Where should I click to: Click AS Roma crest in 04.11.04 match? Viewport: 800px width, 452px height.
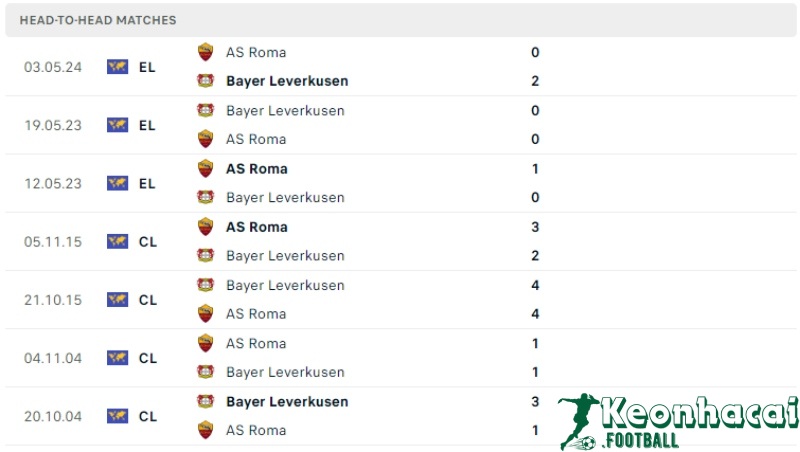point(205,343)
